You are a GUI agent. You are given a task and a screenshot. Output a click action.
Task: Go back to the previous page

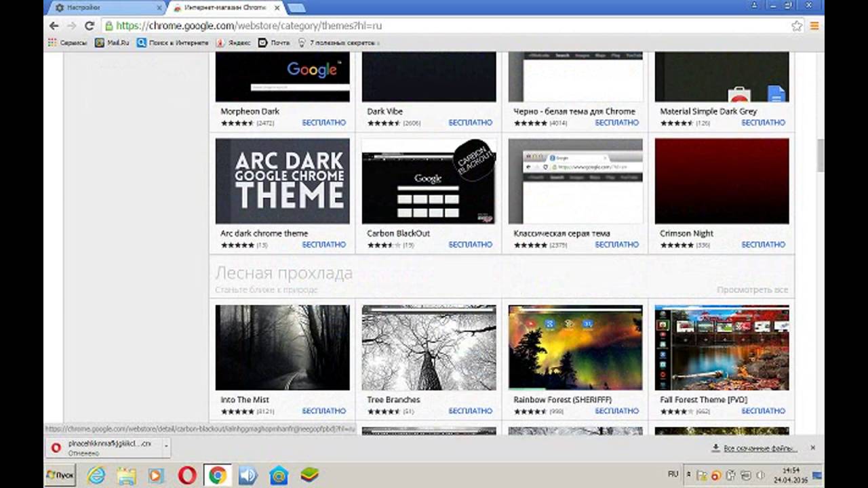click(54, 26)
